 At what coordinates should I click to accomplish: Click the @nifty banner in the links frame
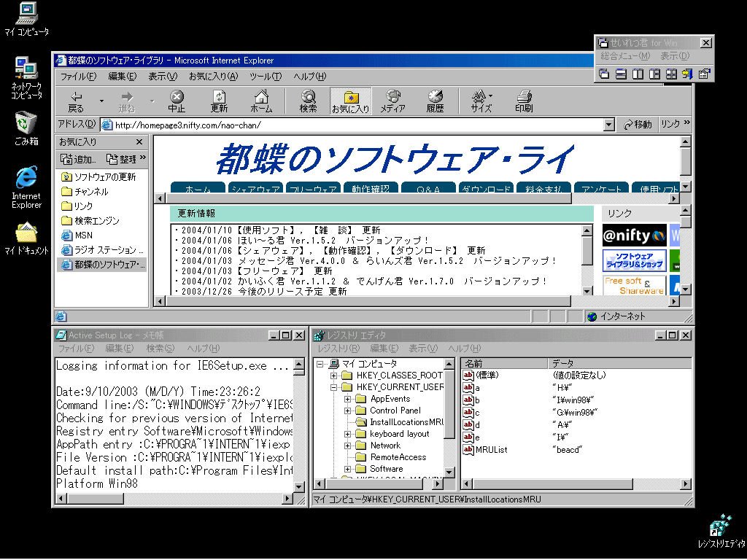click(x=634, y=236)
